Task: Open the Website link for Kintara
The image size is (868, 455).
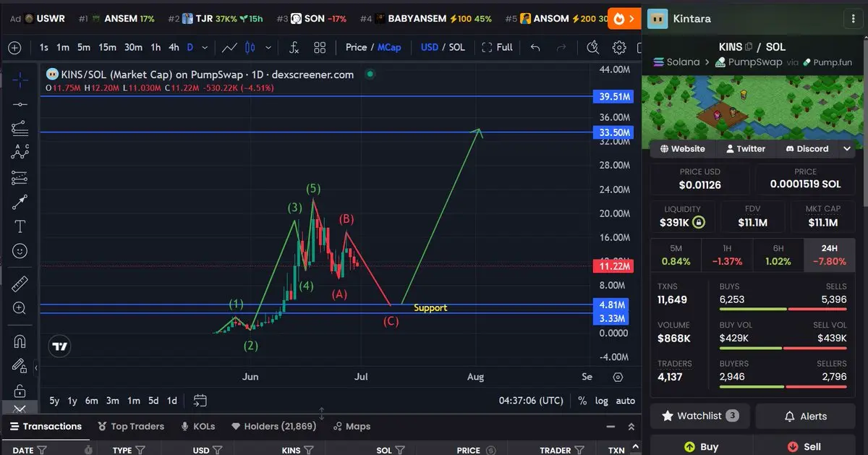Action: tap(682, 148)
